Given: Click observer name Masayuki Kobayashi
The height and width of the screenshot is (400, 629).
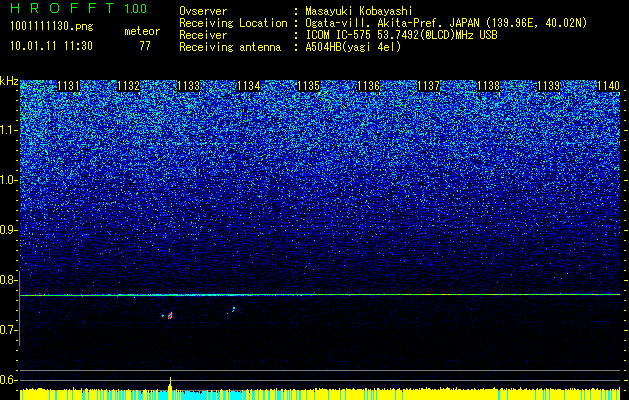Looking at the screenshot, I should [359, 11].
